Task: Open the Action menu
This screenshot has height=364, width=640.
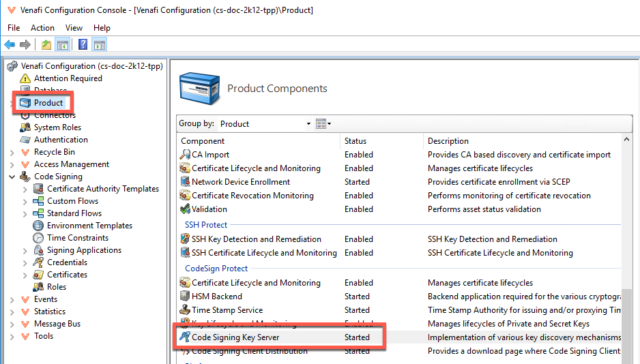Action: coord(42,28)
